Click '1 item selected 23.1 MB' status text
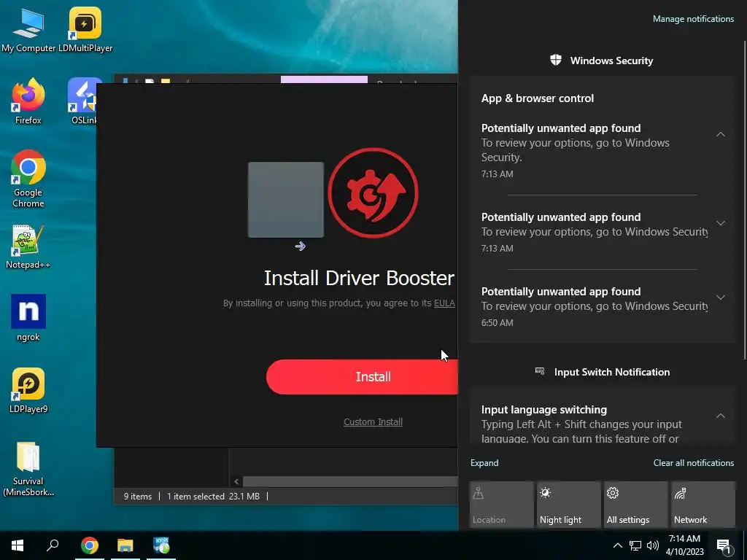Viewport: 747px width, 560px height. [x=213, y=496]
